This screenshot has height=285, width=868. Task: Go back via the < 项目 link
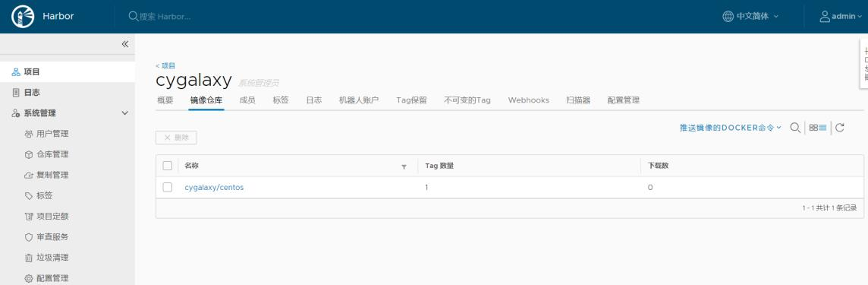[165, 65]
